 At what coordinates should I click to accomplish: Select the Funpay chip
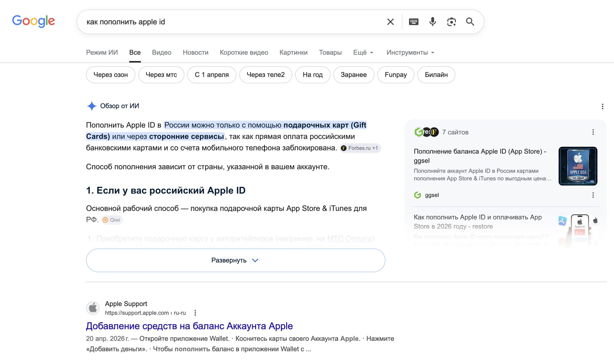coord(396,75)
